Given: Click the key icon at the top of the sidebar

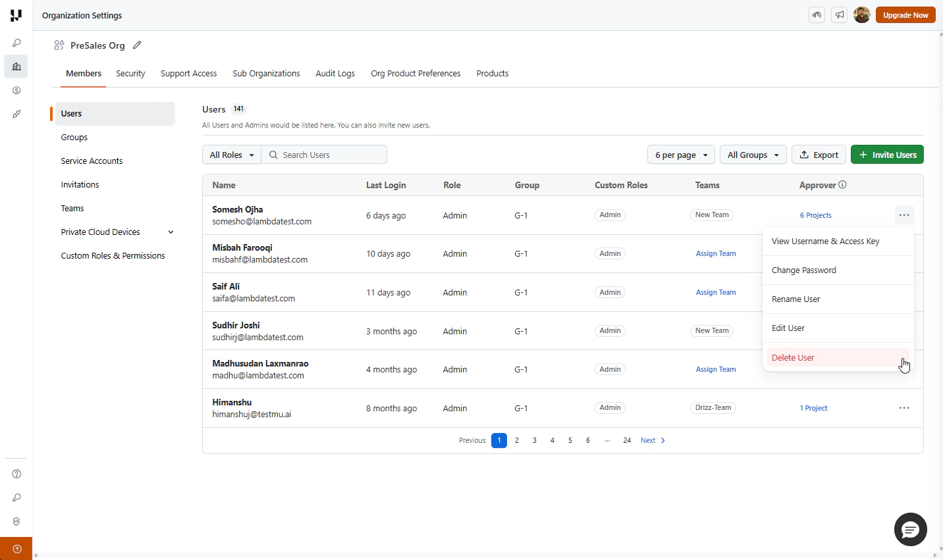Looking at the screenshot, I should (x=16, y=43).
